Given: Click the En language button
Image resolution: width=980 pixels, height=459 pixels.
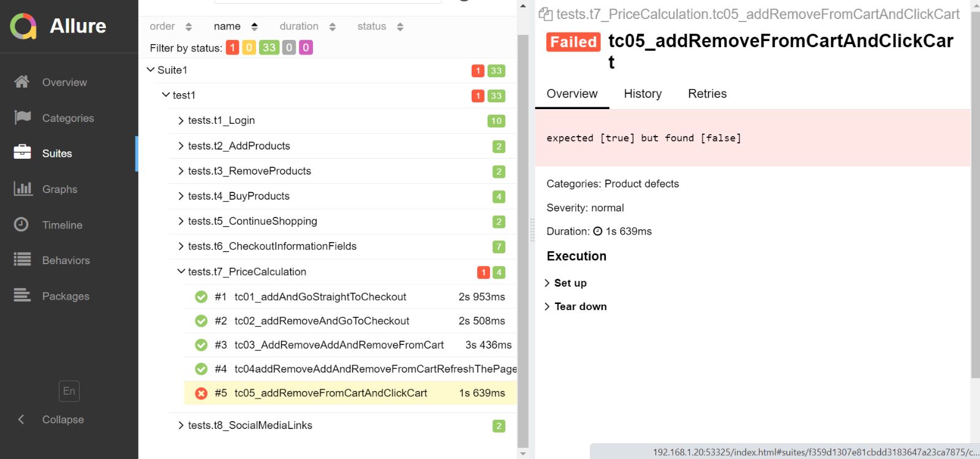Looking at the screenshot, I should click(x=69, y=391).
